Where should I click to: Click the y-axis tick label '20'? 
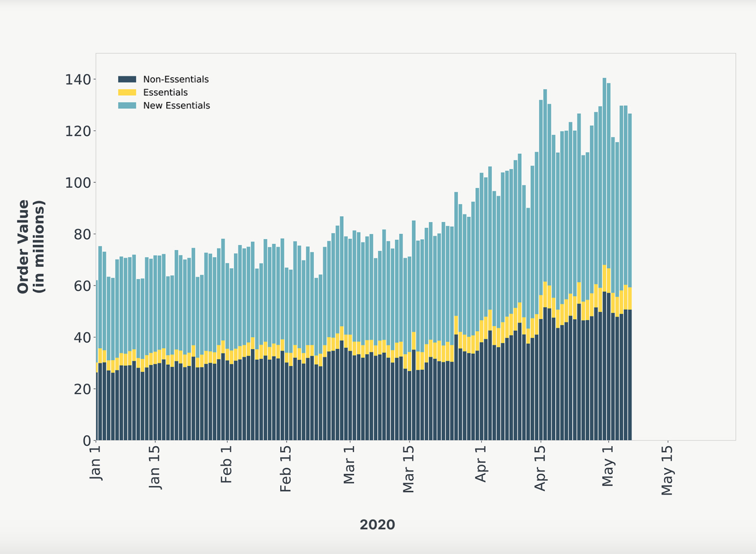coord(82,389)
